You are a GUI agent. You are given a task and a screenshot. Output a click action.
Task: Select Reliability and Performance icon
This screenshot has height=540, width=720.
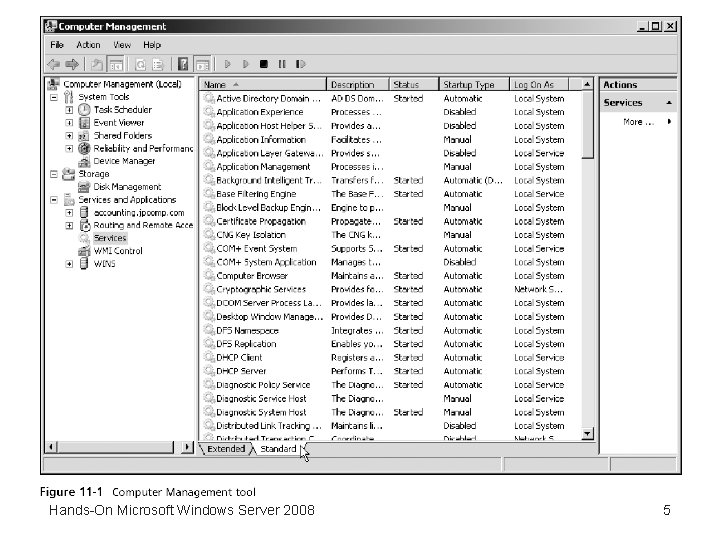pyautogui.click(x=84, y=148)
